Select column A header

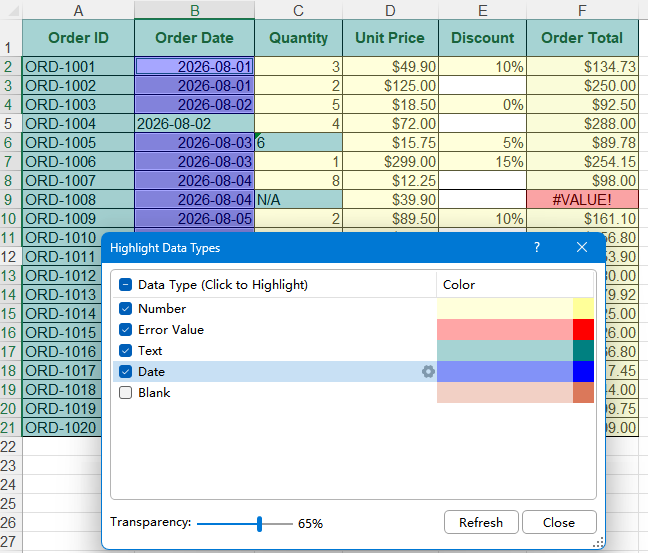click(78, 10)
